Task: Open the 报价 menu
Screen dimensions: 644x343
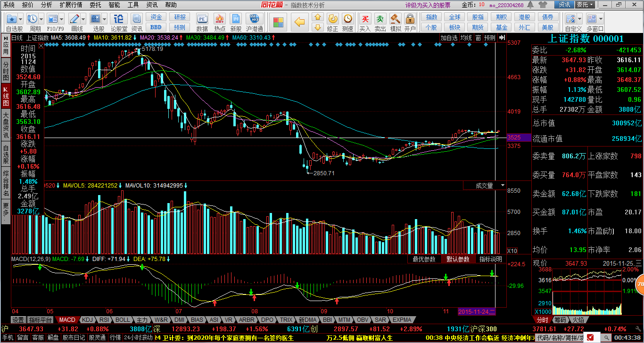Action: pyautogui.click(x=28, y=5)
